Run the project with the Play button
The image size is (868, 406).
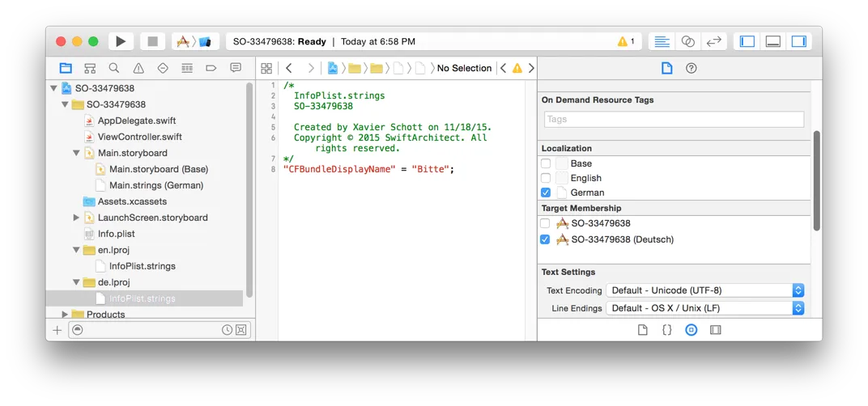[x=121, y=41]
